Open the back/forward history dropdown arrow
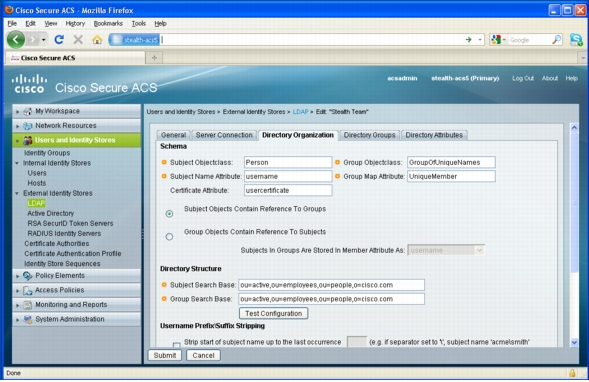Screen dimensions: 589x382 tap(44, 39)
